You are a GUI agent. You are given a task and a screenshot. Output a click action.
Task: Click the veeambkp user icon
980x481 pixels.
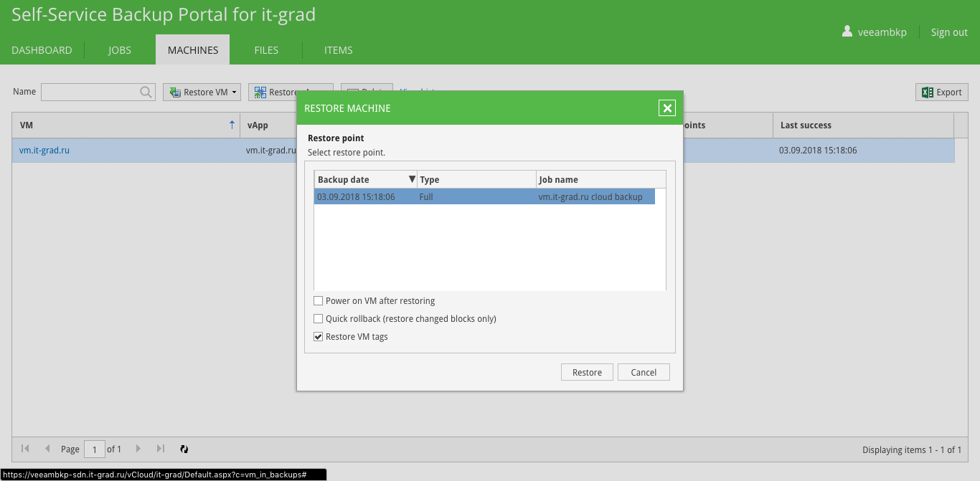tap(847, 32)
